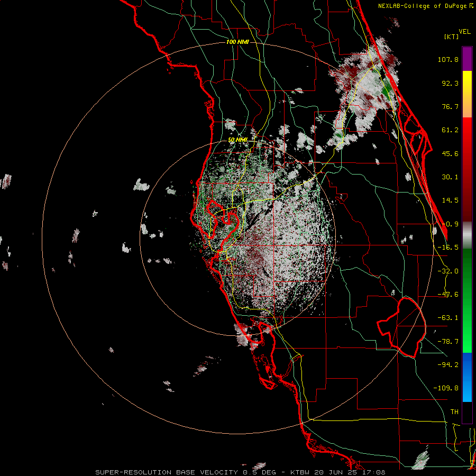Click the -78.7 legend value

point(448,342)
